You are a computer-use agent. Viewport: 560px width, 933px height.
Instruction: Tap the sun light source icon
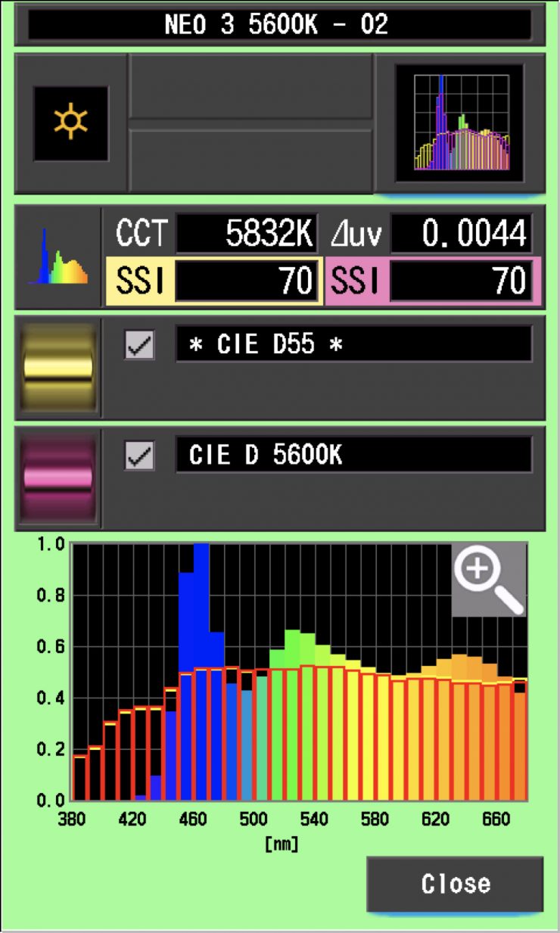(x=70, y=123)
